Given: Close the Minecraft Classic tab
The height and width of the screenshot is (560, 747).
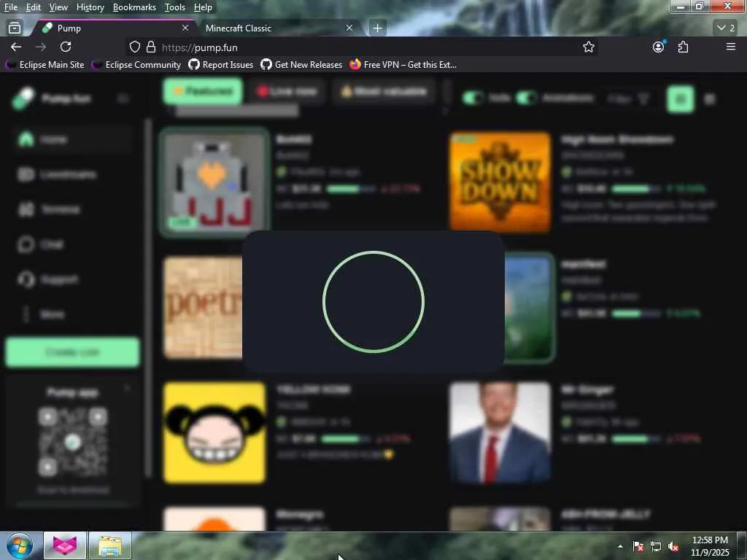Looking at the screenshot, I should 349,28.
